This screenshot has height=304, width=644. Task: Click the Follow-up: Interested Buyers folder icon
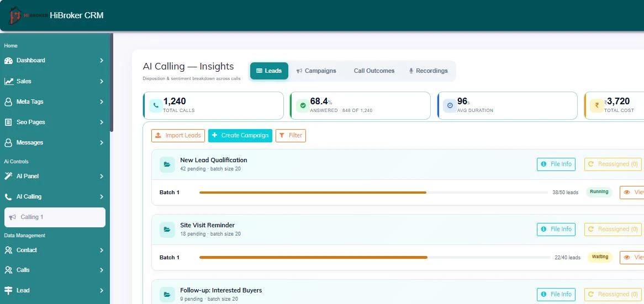167,295
